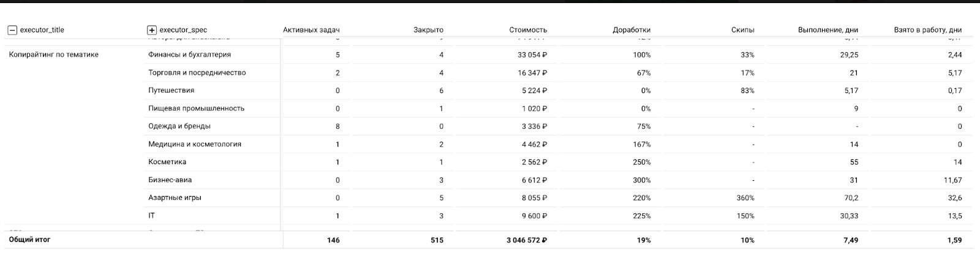Click the Взято в работу, дни header
The image size is (980, 258).
[x=928, y=29]
